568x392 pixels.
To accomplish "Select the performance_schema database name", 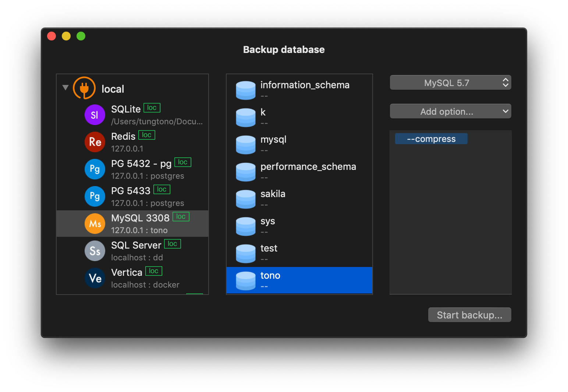I will [308, 167].
